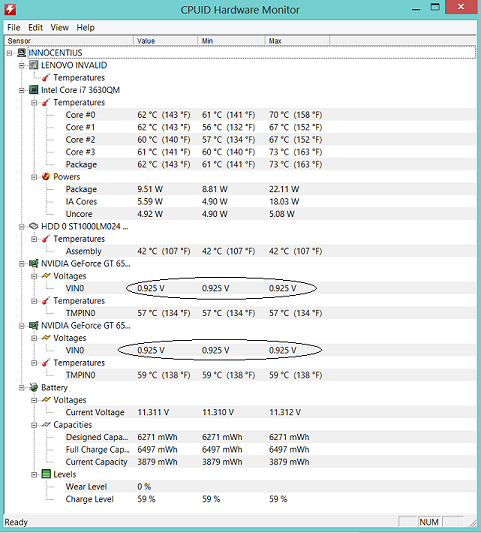The width and height of the screenshot is (481, 533).
Task: Click the Value column header
Action: tap(166, 41)
